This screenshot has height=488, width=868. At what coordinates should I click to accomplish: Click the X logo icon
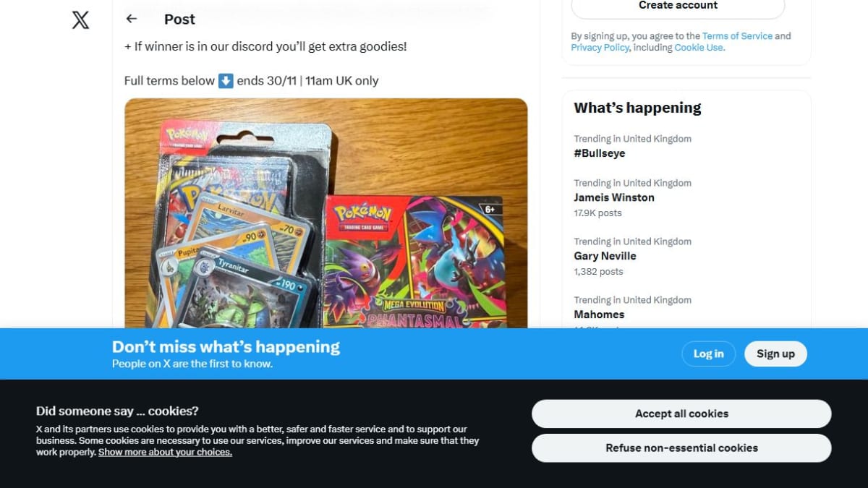coord(80,20)
